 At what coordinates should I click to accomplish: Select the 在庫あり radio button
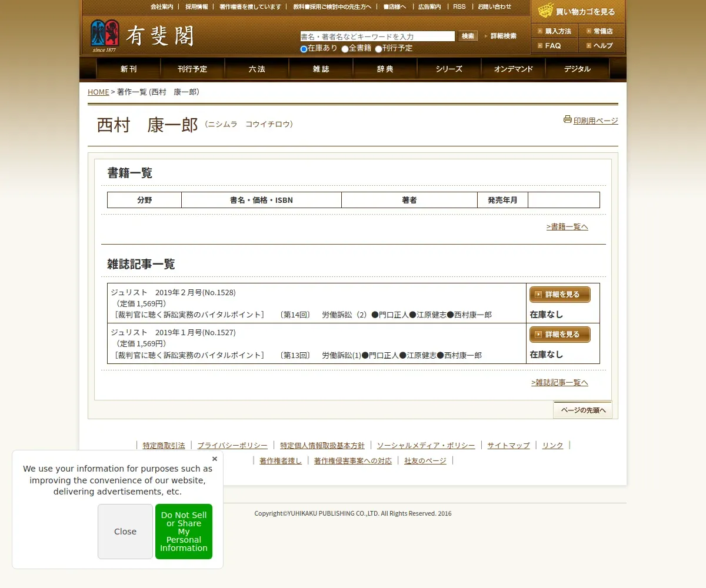[x=304, y=49]
